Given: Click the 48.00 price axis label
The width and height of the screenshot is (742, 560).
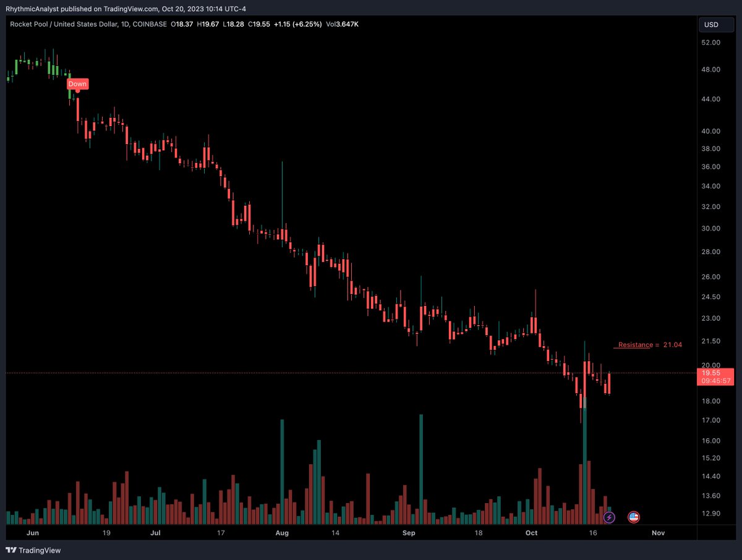Looking at the screenshot, I should [x=712, y=70].
